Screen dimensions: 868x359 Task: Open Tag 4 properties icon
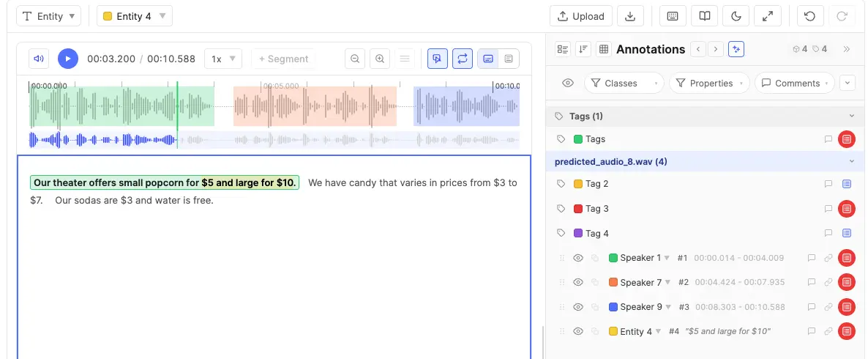[x=847, y=233]
